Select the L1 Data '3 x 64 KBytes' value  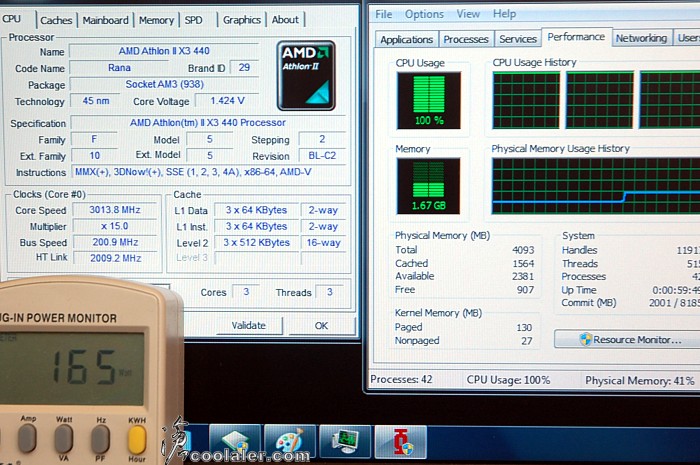pos(256,210)
